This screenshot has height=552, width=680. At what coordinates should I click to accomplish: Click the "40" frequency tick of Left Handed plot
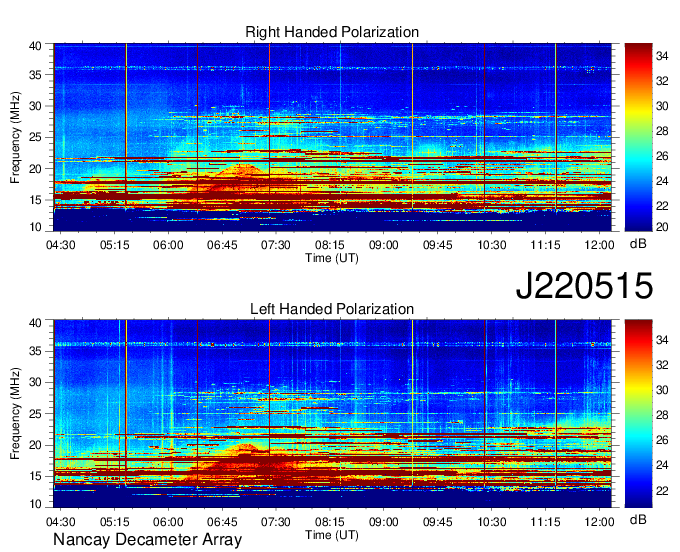click(x=35, y=323)
